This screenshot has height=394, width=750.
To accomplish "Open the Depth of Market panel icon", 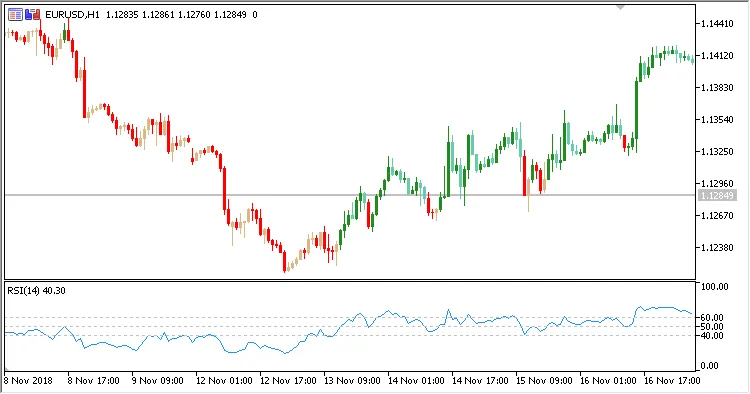I will pos(15,15).
